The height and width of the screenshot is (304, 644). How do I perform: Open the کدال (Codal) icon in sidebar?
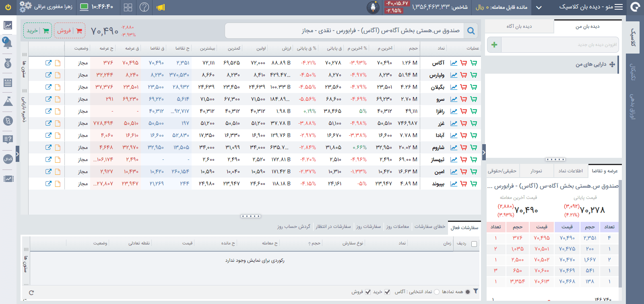point(8,159)
